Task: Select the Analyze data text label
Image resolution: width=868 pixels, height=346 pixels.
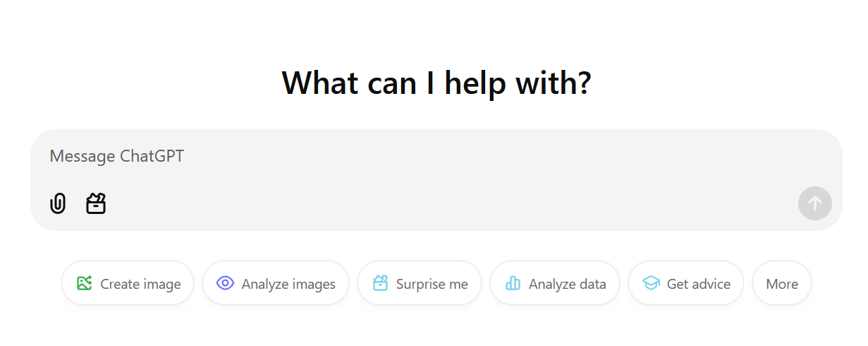Action: pyautogui.click(x=567, y=284)
